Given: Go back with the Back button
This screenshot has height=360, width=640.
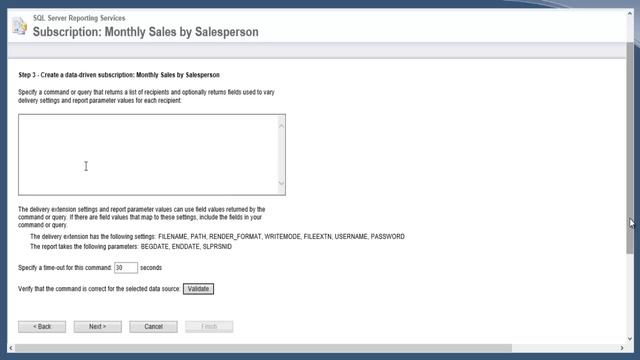Looking at the screenshot, I should coord(42,327).
